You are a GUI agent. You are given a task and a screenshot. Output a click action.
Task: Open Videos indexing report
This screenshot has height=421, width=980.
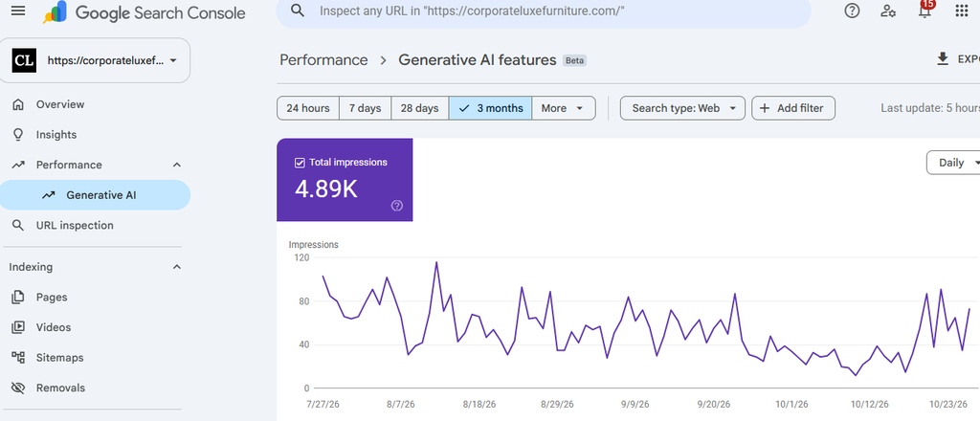[x=95, y=327]
